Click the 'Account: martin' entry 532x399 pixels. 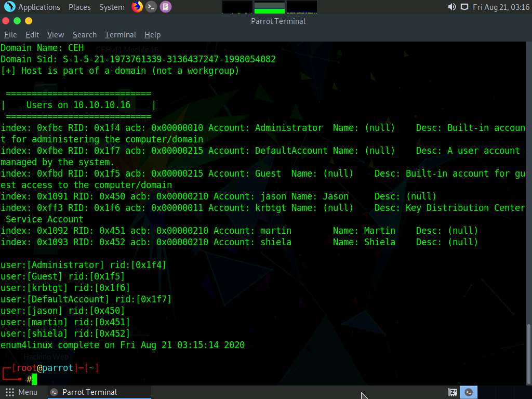(x=252, y=231)
